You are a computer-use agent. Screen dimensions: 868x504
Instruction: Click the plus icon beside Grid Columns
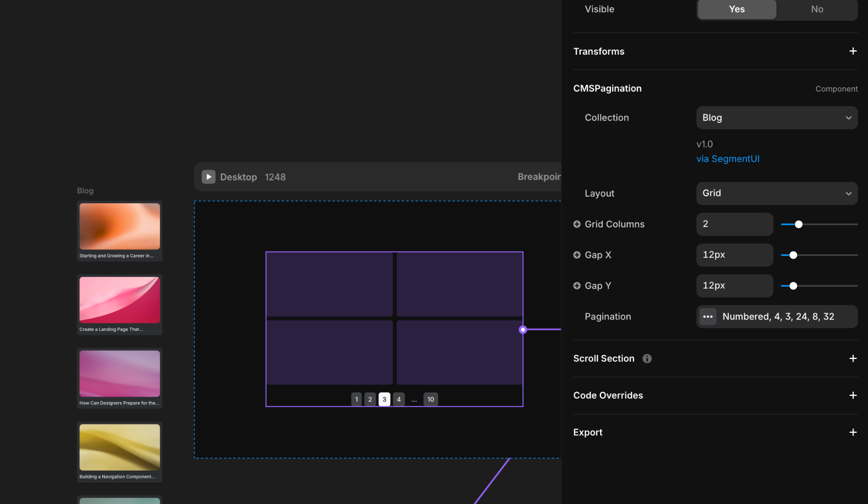pos(577,224)
